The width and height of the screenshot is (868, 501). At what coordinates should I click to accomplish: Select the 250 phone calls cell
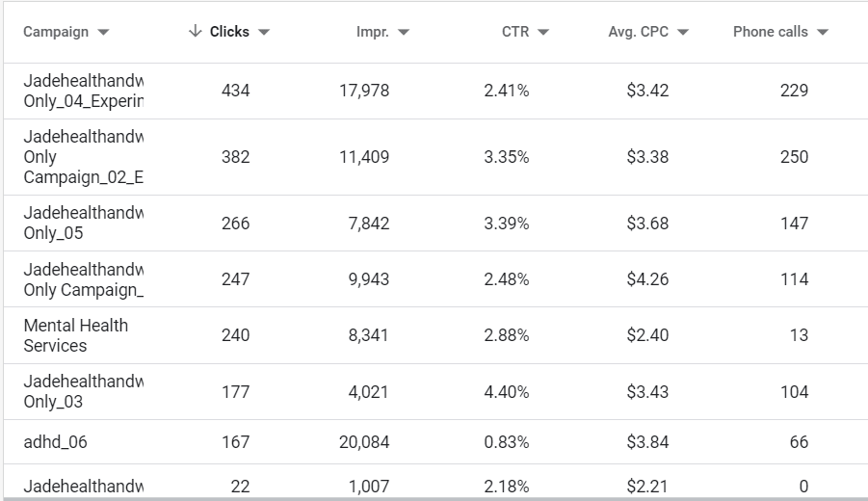pos(794,157)
